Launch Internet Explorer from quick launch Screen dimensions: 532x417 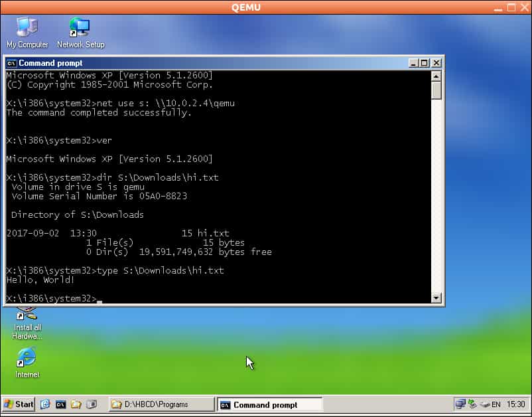click(x=45, y=404)
